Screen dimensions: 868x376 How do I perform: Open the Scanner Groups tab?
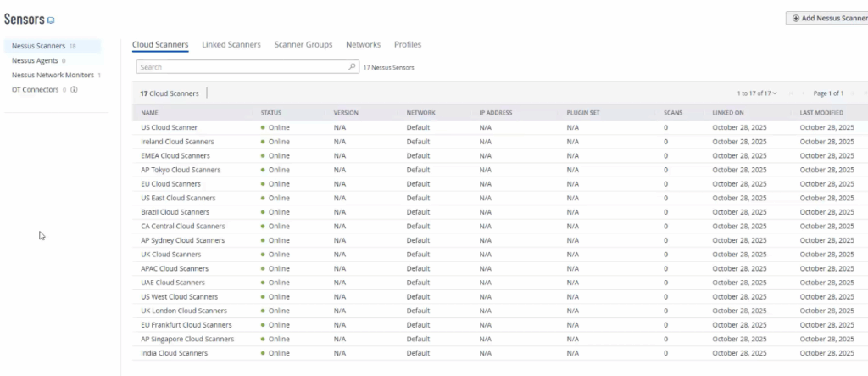pos(303,44)
